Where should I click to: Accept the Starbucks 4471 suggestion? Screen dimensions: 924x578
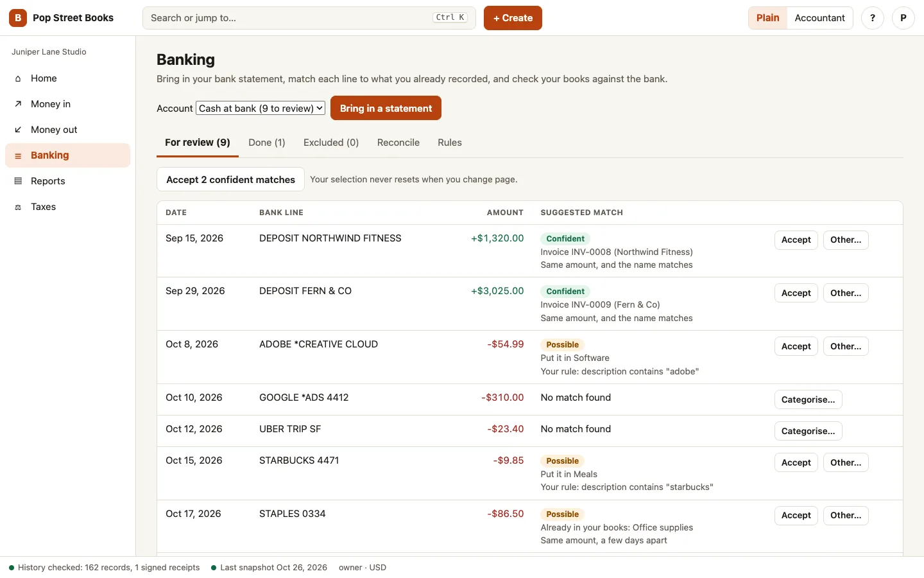pos(796,462)
